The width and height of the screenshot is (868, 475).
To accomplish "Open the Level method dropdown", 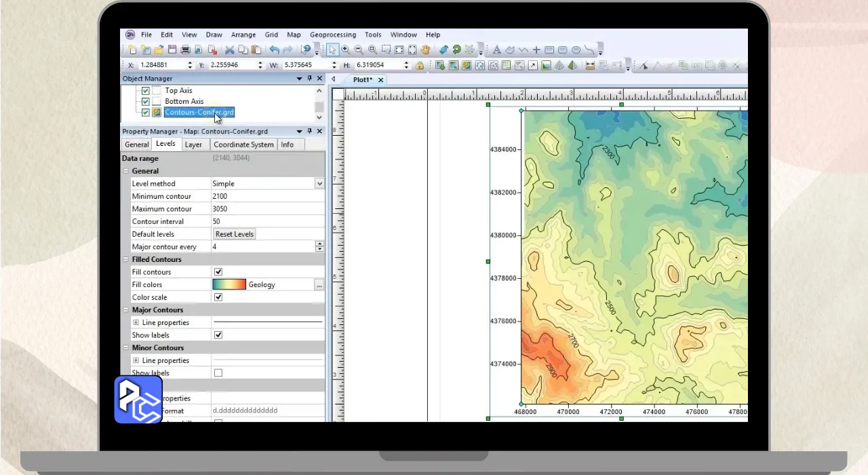I will [x=319, y=183].
